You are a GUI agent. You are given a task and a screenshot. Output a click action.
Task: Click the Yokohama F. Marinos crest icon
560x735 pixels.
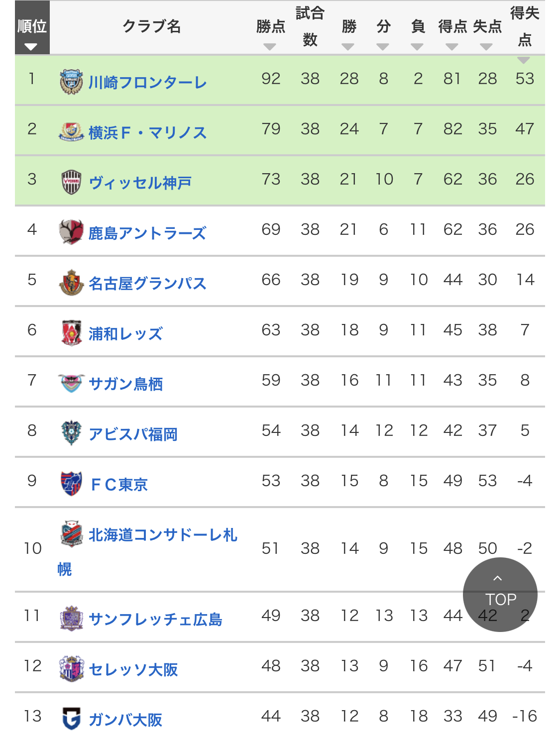(71, 132)
